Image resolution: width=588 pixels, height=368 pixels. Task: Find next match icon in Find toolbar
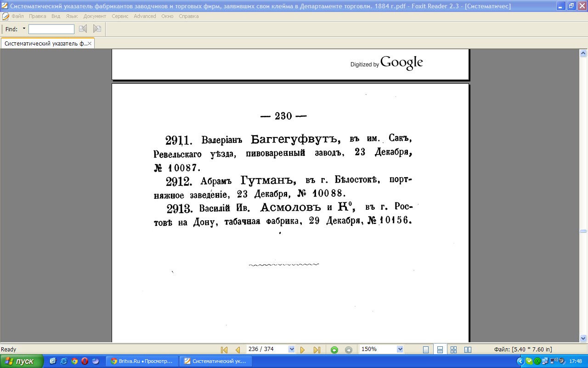pos(97,29)
